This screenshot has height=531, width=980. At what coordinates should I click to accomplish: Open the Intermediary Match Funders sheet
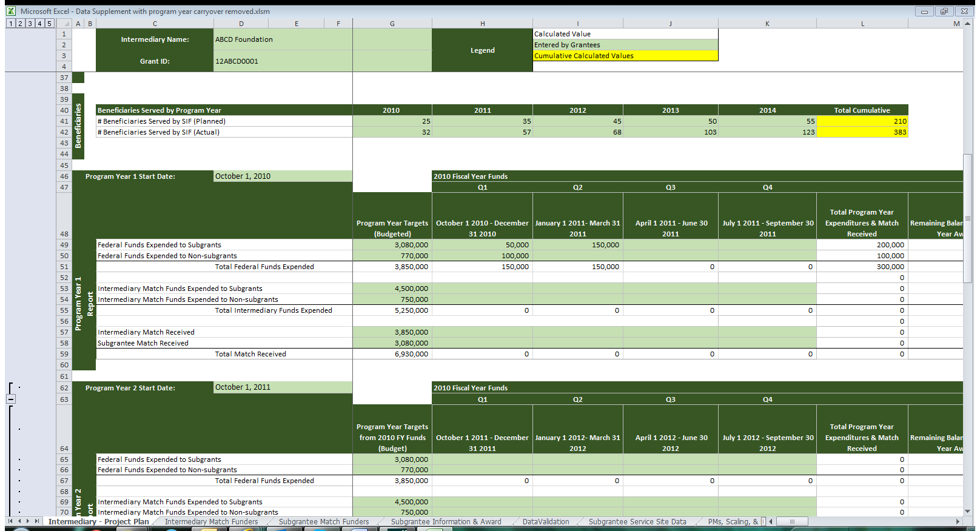211,521
